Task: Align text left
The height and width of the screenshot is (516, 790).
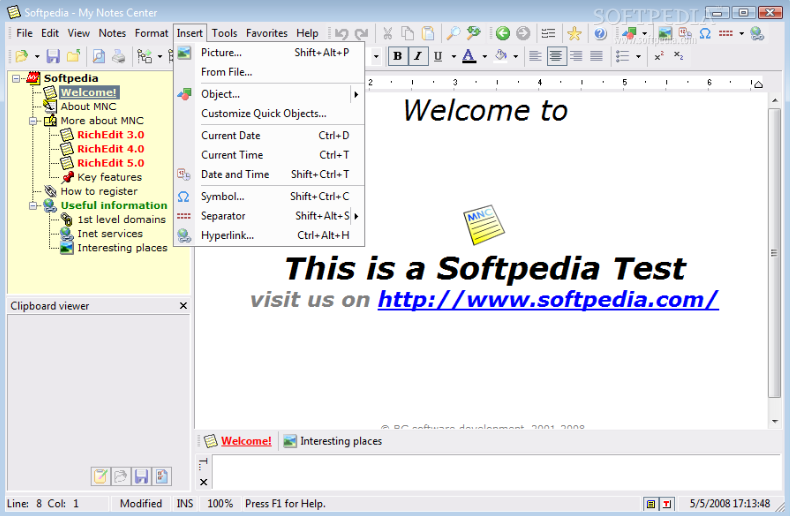Action: point(535,56)
